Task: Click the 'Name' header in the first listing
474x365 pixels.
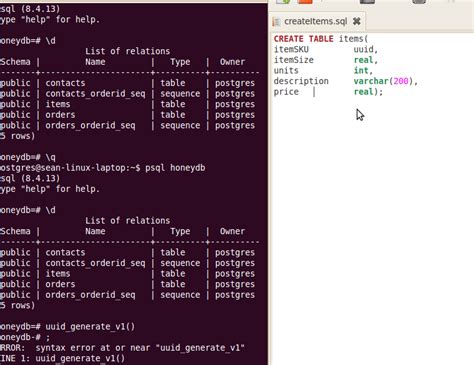Action: [95, 62]
